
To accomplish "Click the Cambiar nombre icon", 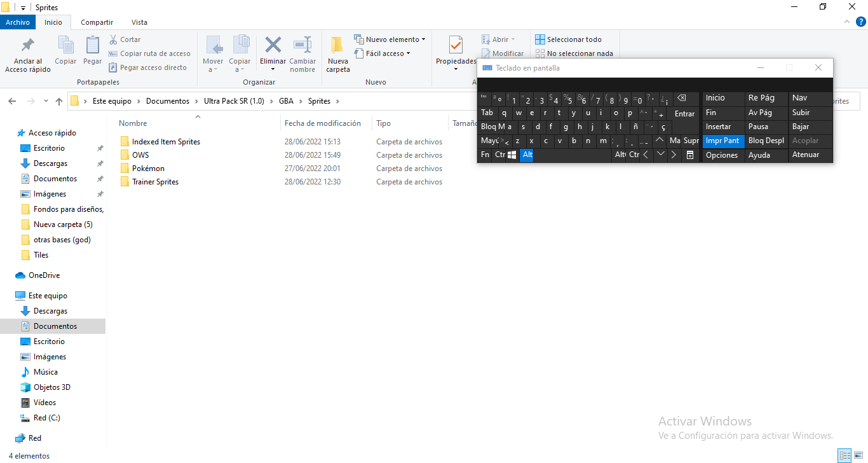I will [302, 45].
